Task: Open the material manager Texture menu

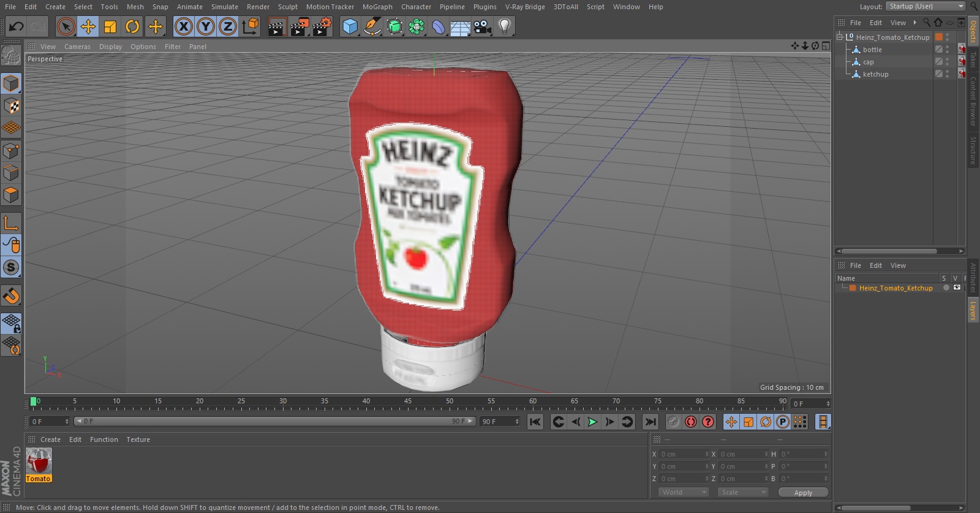Action: point(138,439)
